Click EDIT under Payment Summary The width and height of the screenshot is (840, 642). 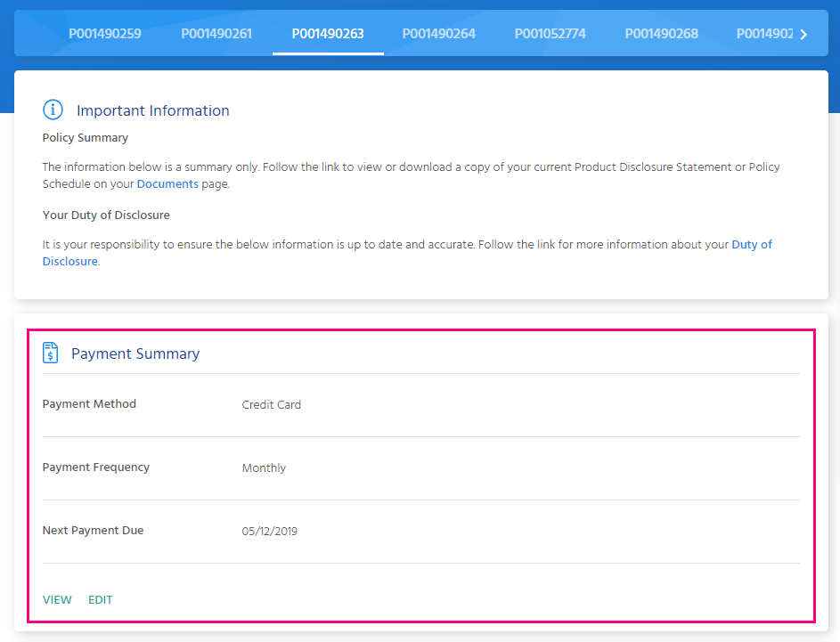tap(100, 599)
